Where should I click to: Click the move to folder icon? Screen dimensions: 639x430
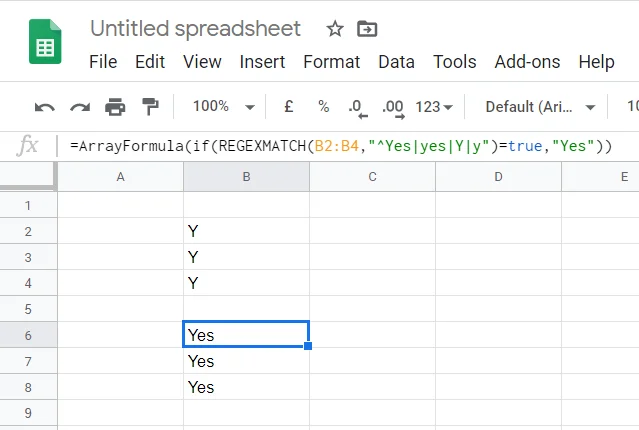pos(366,28)
